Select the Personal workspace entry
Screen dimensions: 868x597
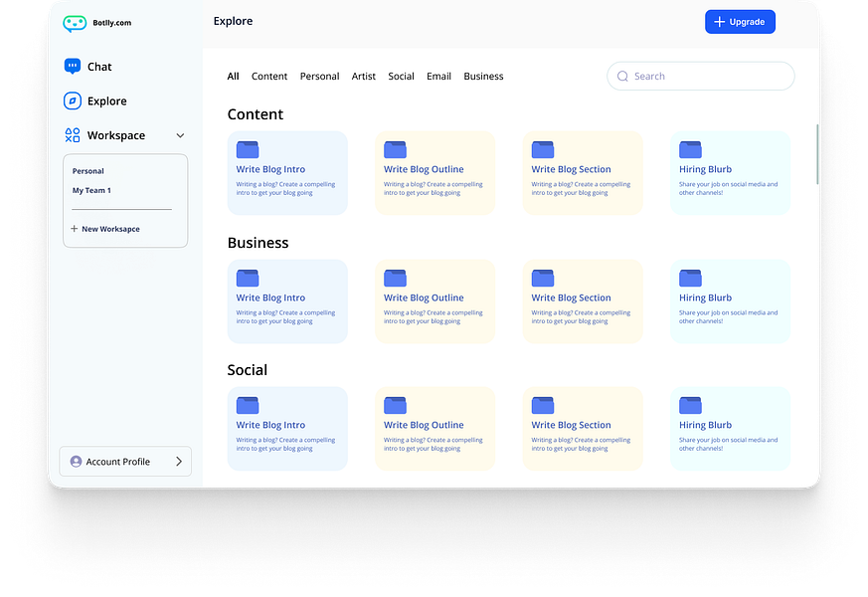88,171
